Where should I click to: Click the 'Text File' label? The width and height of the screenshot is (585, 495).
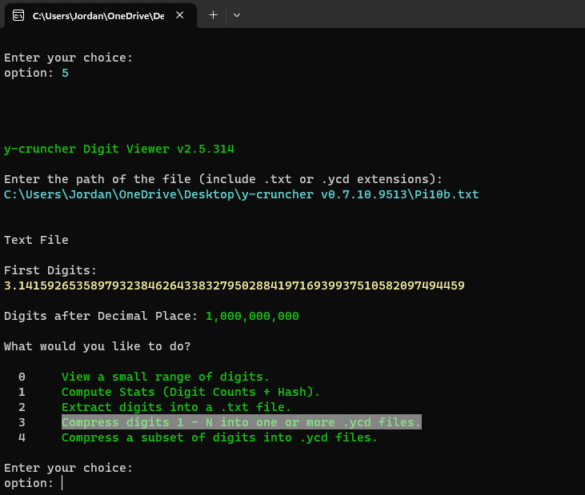(x=36, y=240)
